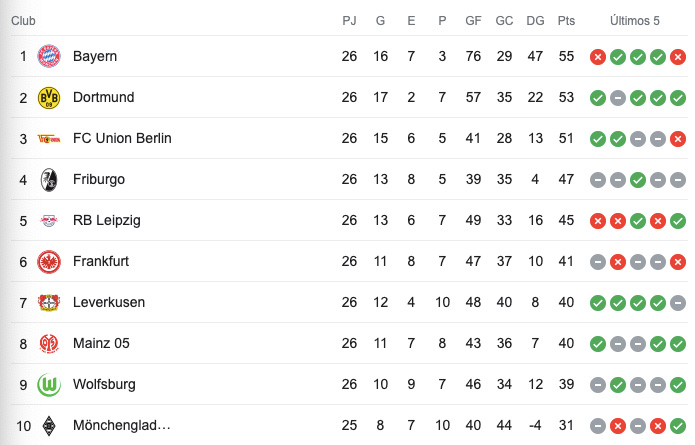Open the Bayern team link
Viewport: 695px width, 445px height.
(95, 56)
